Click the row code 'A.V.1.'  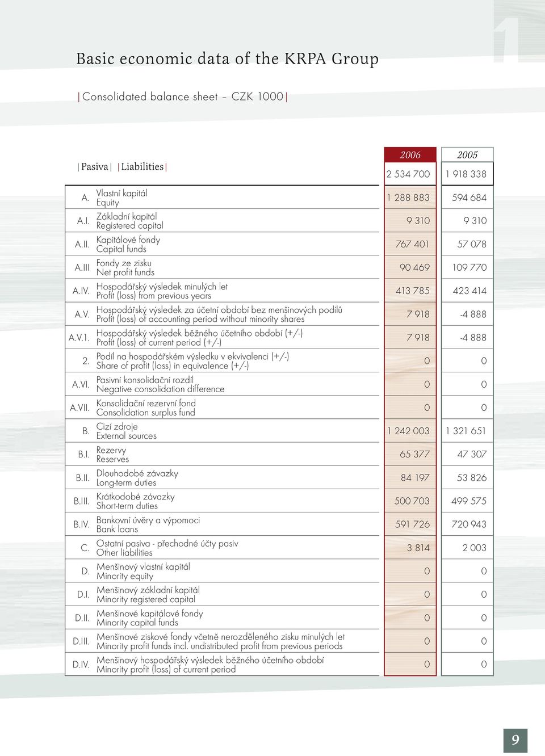click(79, 338)
